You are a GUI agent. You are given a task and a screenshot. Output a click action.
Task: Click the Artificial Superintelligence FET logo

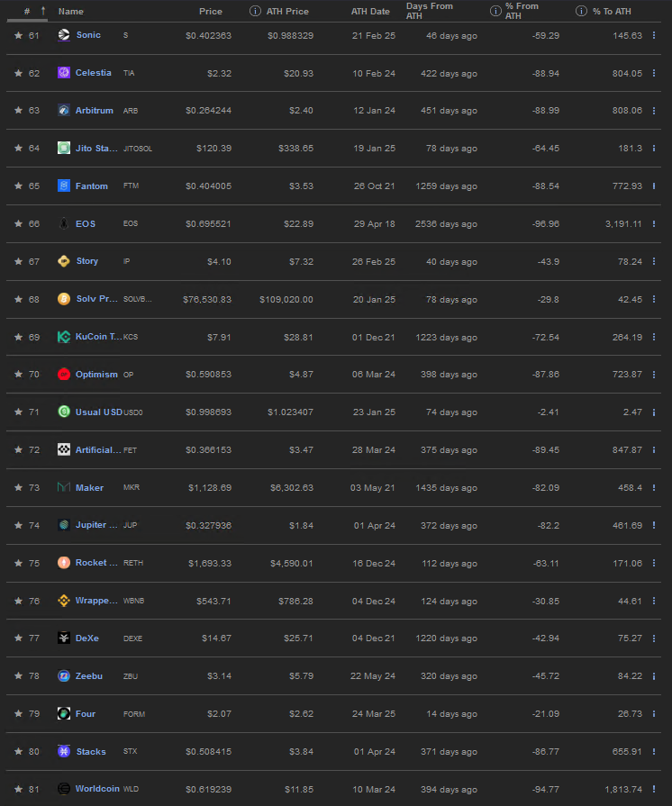[64, 449]
